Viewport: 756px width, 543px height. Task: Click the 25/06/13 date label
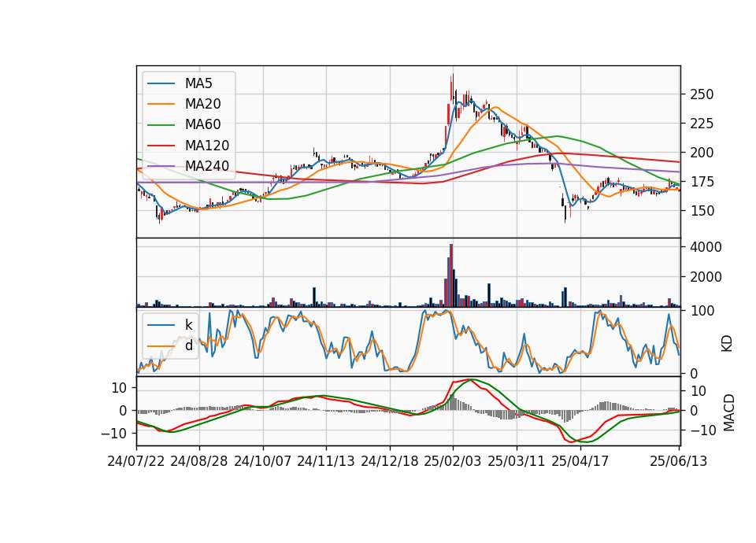678,461
